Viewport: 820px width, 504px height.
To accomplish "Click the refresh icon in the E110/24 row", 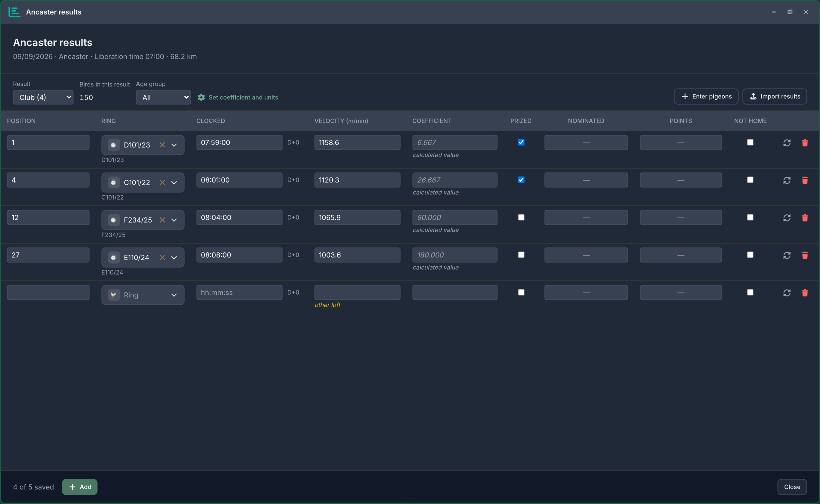I will pyautogui.click(x=787, y=255).
